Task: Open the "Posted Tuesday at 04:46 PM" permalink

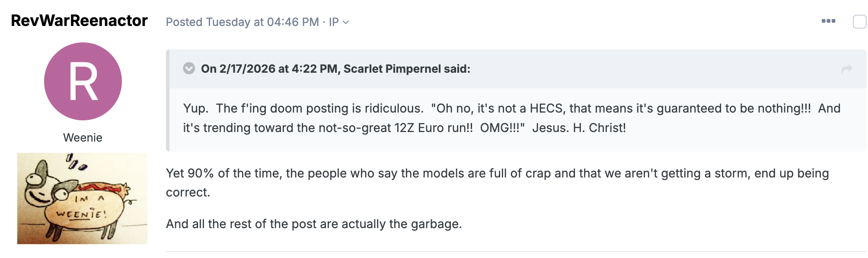Action: coord(242,22)
